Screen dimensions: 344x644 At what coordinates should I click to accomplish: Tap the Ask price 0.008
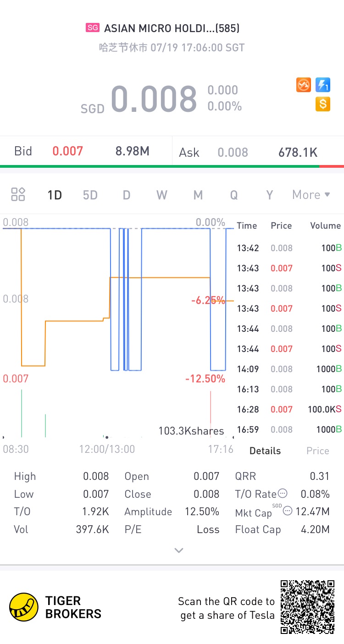click(233, 152)
